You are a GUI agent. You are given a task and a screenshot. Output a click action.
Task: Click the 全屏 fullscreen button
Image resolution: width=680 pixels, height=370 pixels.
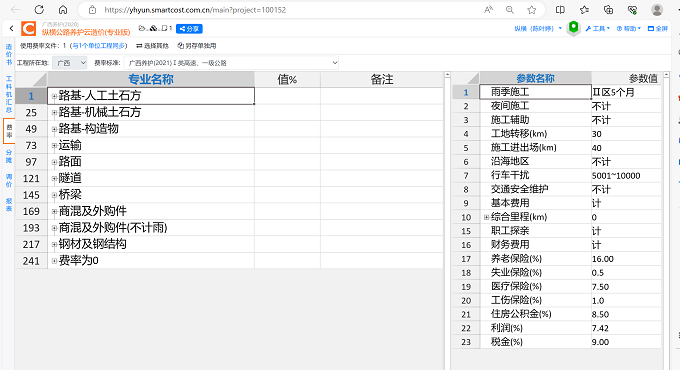[x=658, y=29]
